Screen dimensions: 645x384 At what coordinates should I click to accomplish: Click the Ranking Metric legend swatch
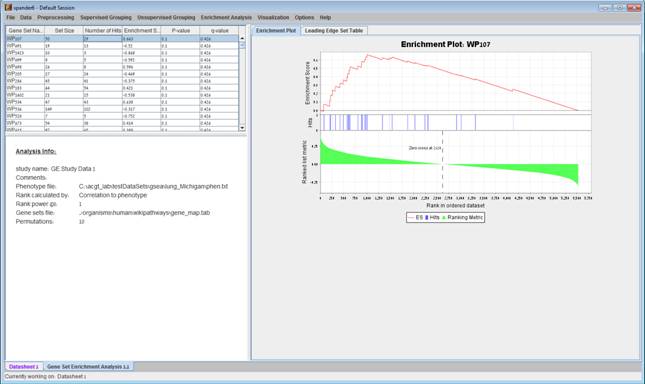tap(444, 217)
